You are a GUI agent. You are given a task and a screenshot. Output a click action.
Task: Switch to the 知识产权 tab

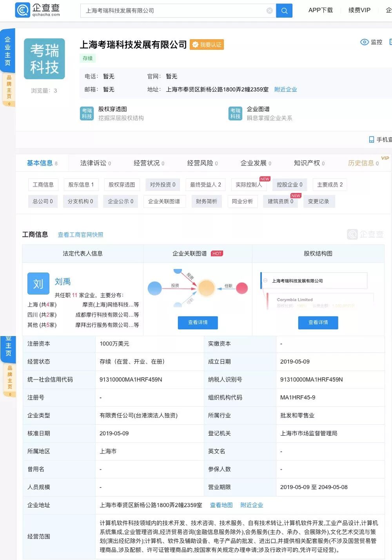point(309,163)
